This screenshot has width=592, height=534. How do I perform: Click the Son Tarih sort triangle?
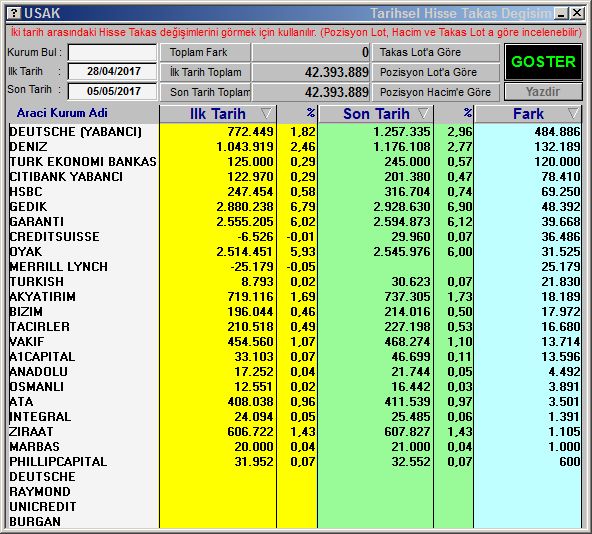point(423,113)
